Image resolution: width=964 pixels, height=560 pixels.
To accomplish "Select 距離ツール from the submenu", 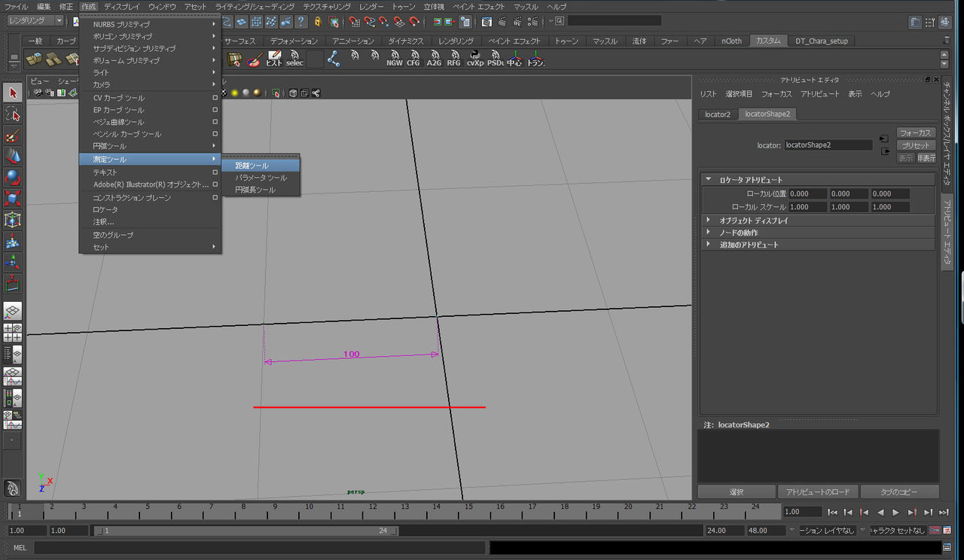I will point(261,166).
